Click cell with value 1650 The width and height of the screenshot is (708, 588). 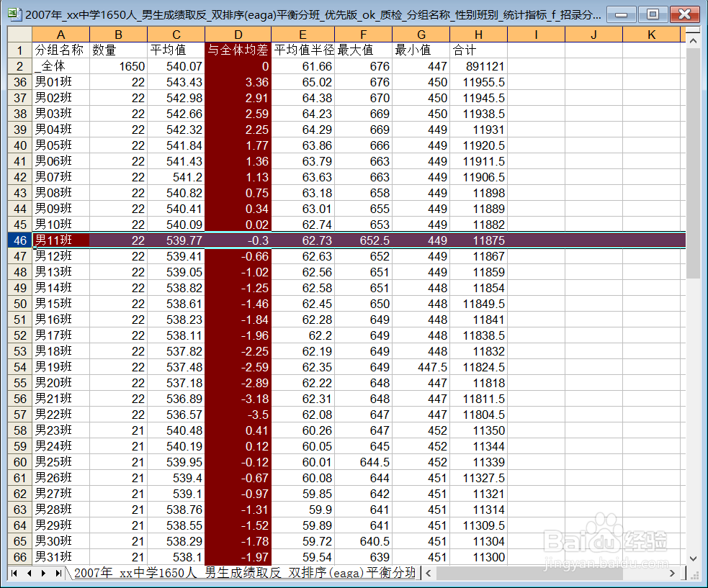pos(118,66)
